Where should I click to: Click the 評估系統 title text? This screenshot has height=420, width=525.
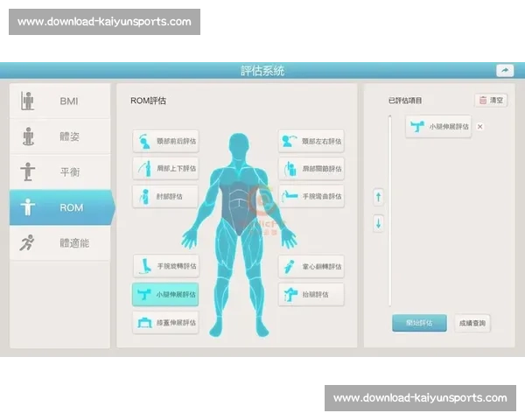[x=262, y=71]
